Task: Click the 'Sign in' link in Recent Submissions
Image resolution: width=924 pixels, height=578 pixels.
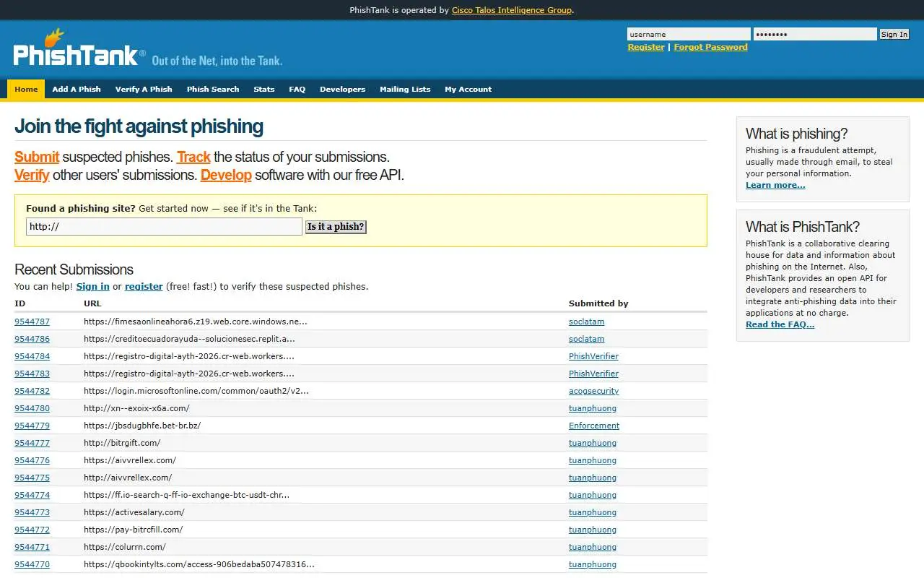Action: click(x=93, y=287)
